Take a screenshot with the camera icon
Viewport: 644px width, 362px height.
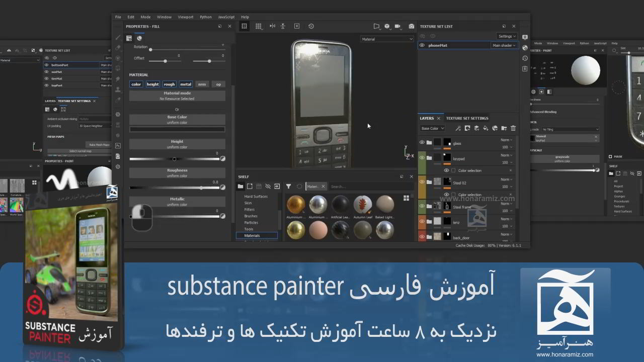pyautogui.click(x=412, y=26)
